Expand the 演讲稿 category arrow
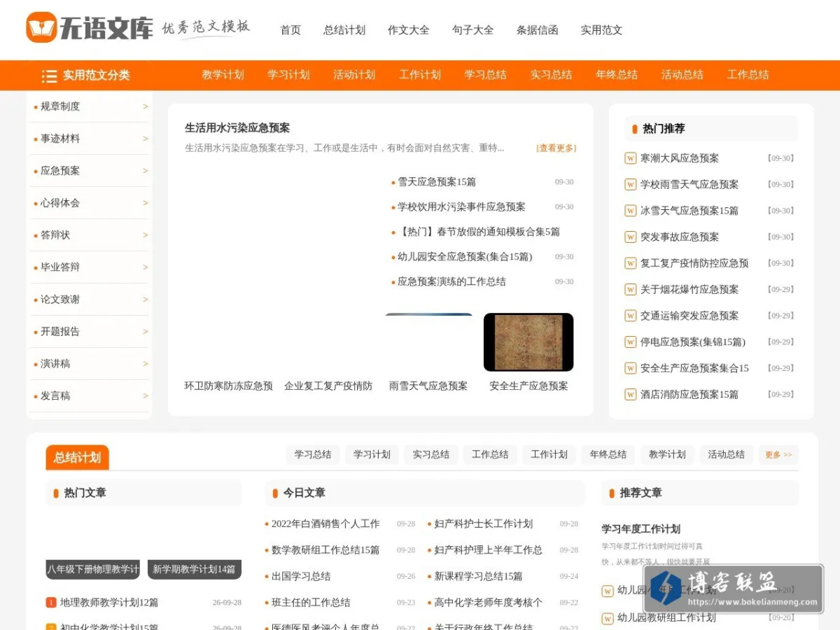The height and width of the screenshot is (630, 840). (x=146, y=364)
